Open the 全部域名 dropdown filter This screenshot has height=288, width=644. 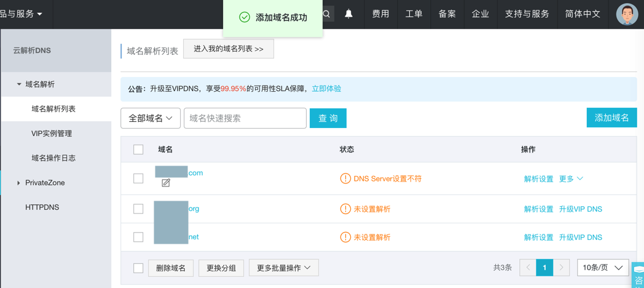tap(151, 118)
